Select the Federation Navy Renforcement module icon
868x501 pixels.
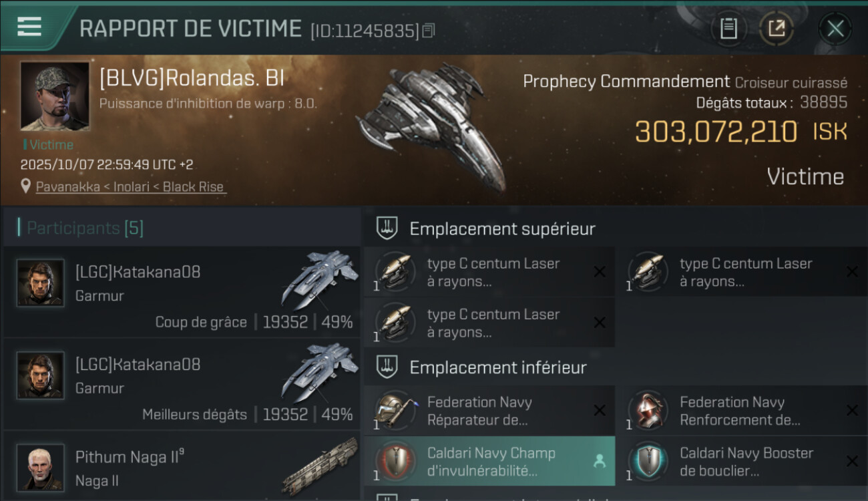648,411
